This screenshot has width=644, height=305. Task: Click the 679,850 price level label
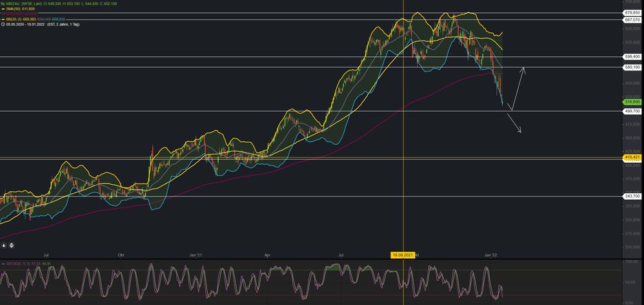tap(632, 12)
